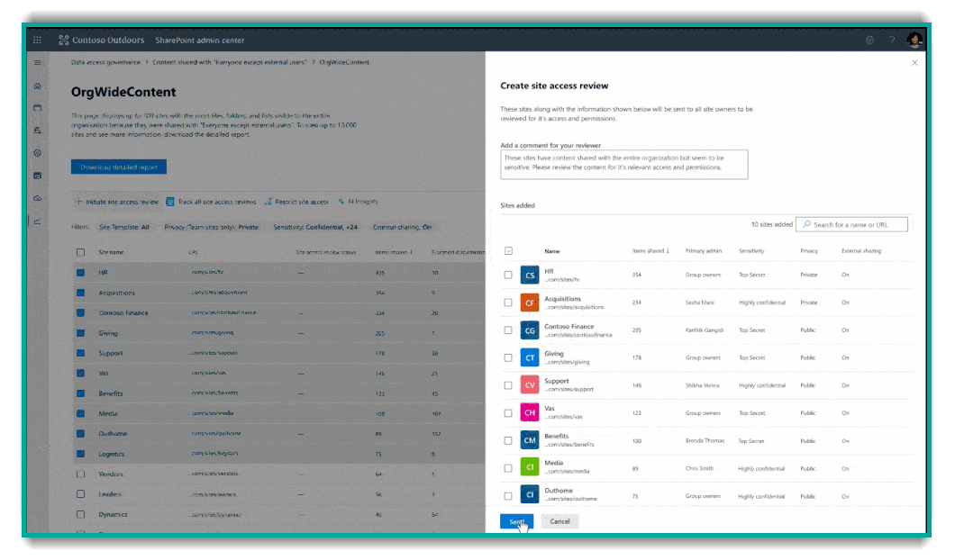Screen dimensions: 955x560
Task: Send the site access review
Action: pyautogui.click(x=516, y=521)
